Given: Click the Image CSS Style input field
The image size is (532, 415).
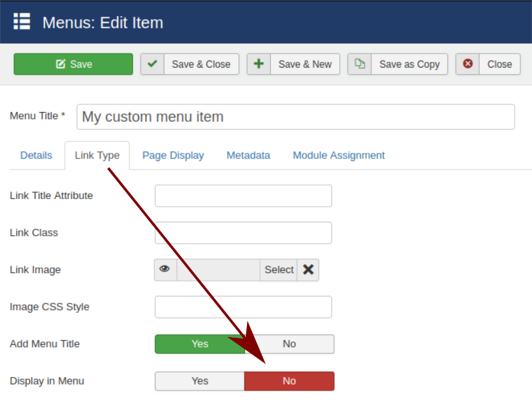Looking at the screenshot, I should [243, 307].
